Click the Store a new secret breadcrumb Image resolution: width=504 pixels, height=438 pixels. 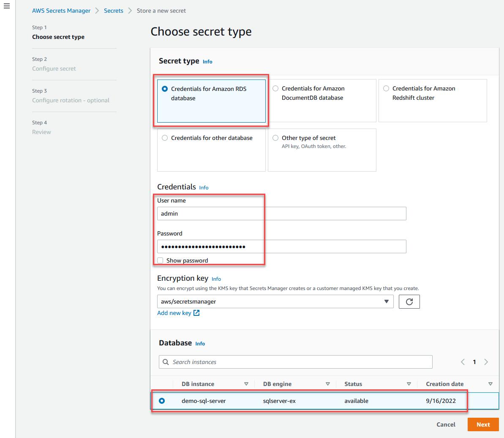click(x=161, y=11)
